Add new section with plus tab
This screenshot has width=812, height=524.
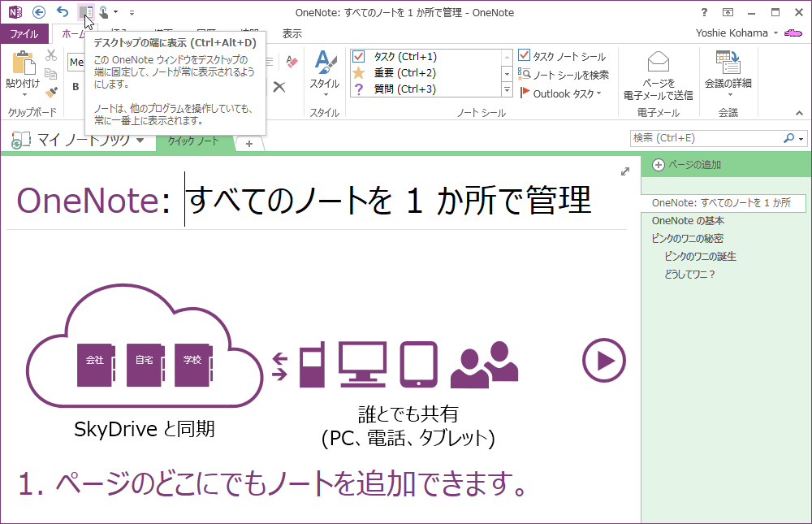[249, 144]
